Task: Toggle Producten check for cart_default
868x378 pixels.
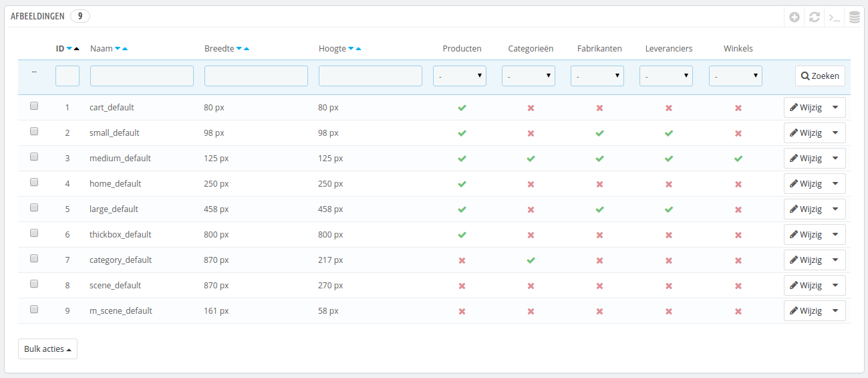Action: 462,108
